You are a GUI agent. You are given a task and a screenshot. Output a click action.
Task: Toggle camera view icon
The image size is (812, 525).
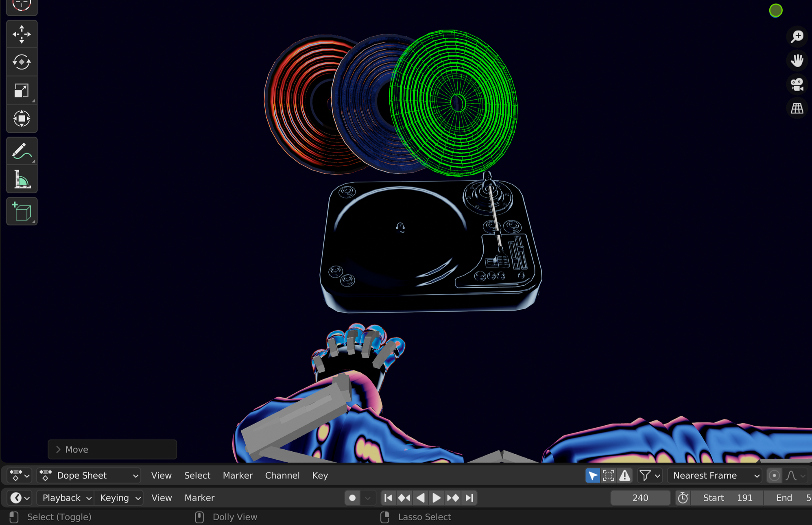tap(797, 85)
